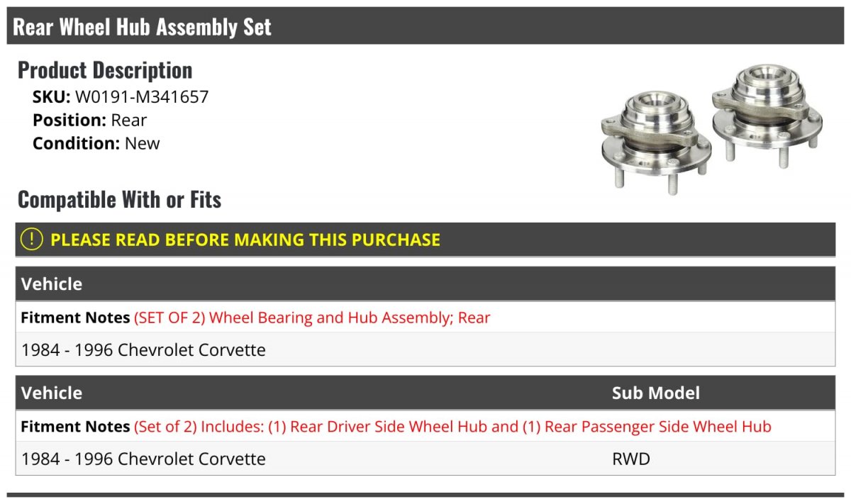
Task: Click the first Vehicle table header
Action: pos(52,284)
